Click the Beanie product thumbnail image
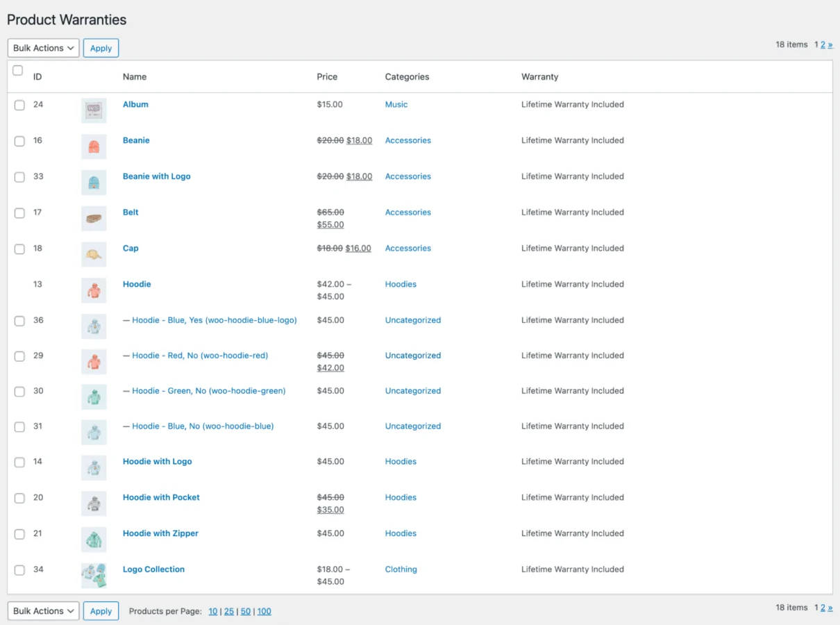This screenshot has width=840, height=625. (94, 147)
